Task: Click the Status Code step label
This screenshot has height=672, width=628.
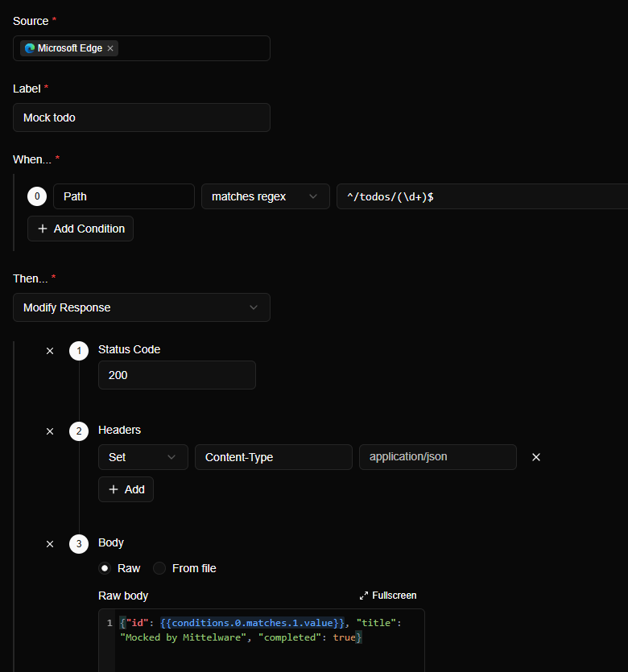Action: pyautogui.click(x=130, y=350)
